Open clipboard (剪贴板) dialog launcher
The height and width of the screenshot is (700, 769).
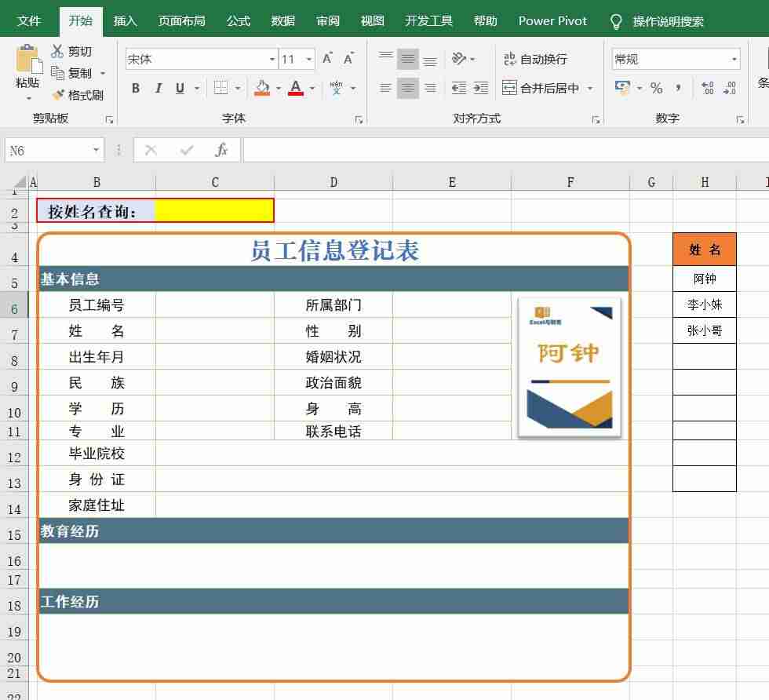[109, 120]
